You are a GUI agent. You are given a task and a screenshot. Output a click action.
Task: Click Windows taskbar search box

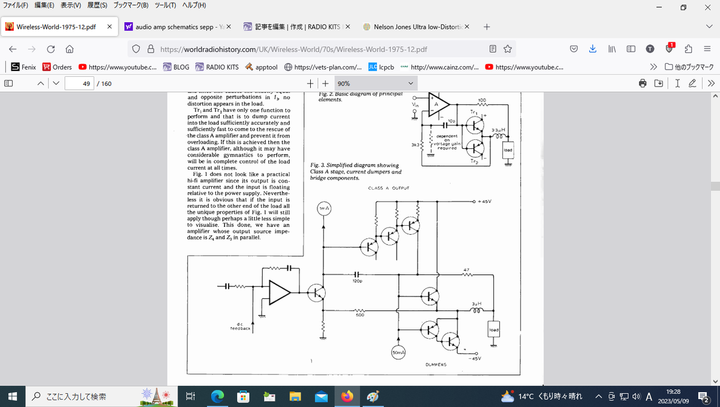point(85,396)
